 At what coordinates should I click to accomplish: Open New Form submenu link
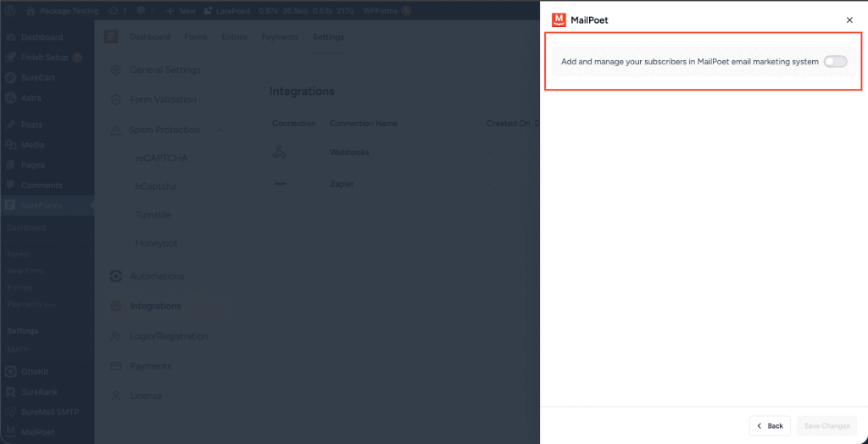pos(25,270)
